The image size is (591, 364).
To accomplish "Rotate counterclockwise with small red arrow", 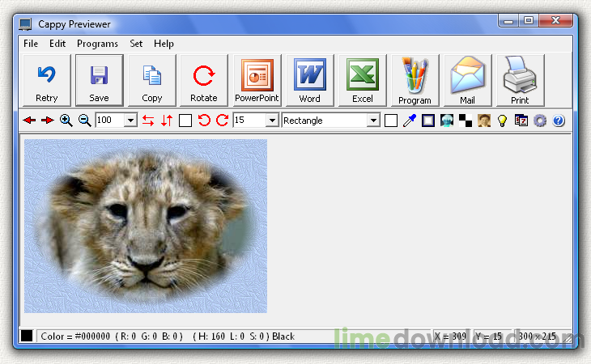I will 204,121.
